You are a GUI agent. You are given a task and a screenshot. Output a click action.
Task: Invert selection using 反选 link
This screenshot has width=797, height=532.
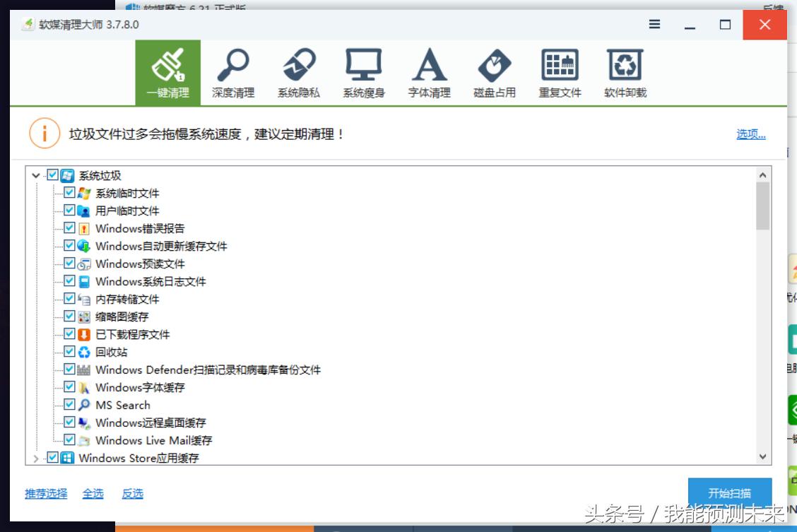133,493
